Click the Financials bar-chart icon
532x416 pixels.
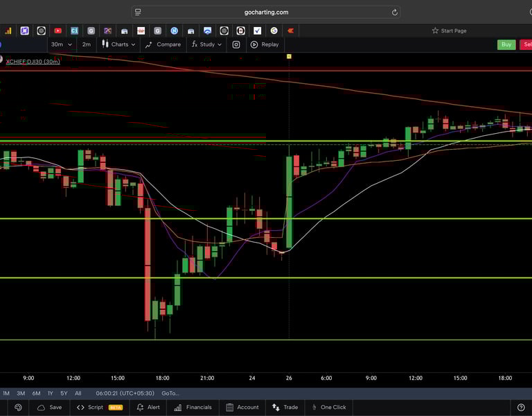(x=178, y=407)
